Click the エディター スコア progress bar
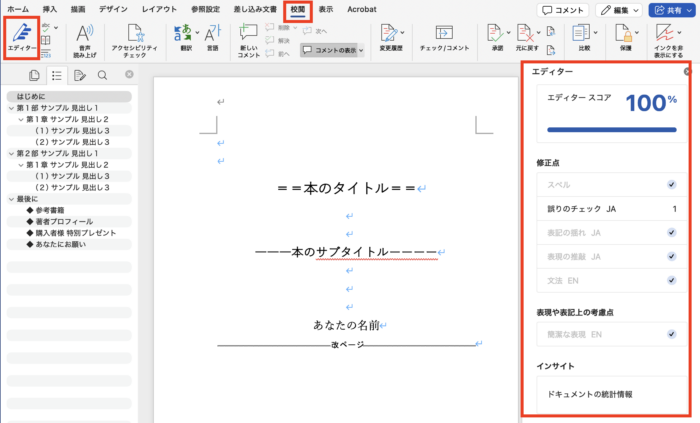The image size is (700, 423). [612, 130]
